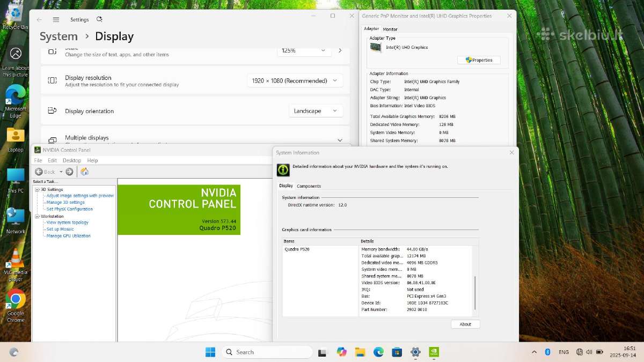Click the Properties button under Adapter Type
644x362 pixels.
click(x=479, y=60)
